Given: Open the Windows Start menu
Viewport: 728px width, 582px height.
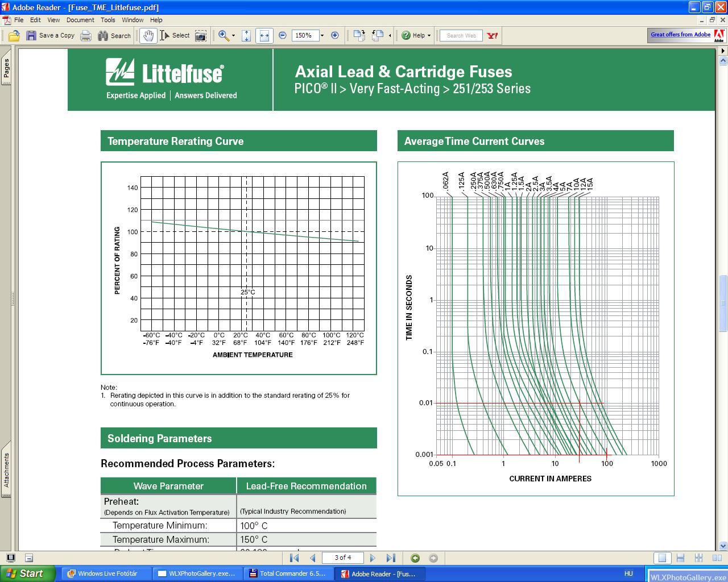Looking at the screenshot, I should point(28,573).
